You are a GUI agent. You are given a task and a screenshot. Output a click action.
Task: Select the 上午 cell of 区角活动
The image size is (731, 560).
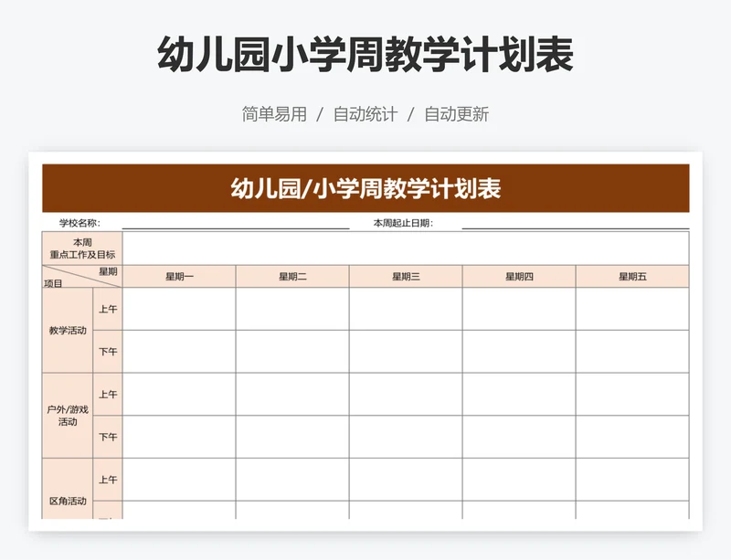point(108,480)
